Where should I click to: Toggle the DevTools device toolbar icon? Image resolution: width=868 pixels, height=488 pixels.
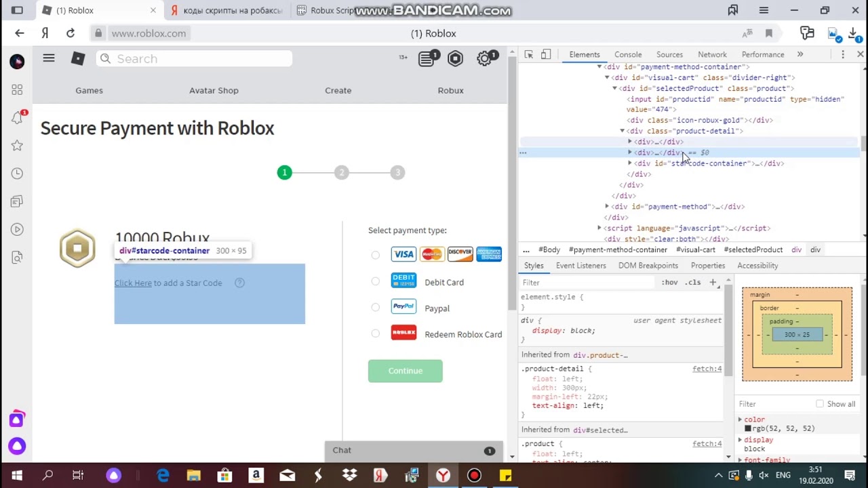546,54
